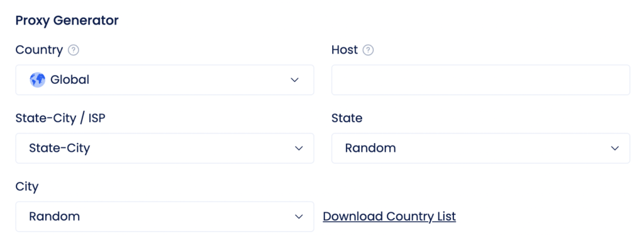
Task: Expand the State field's down arrow
Action: pos(615,148)
